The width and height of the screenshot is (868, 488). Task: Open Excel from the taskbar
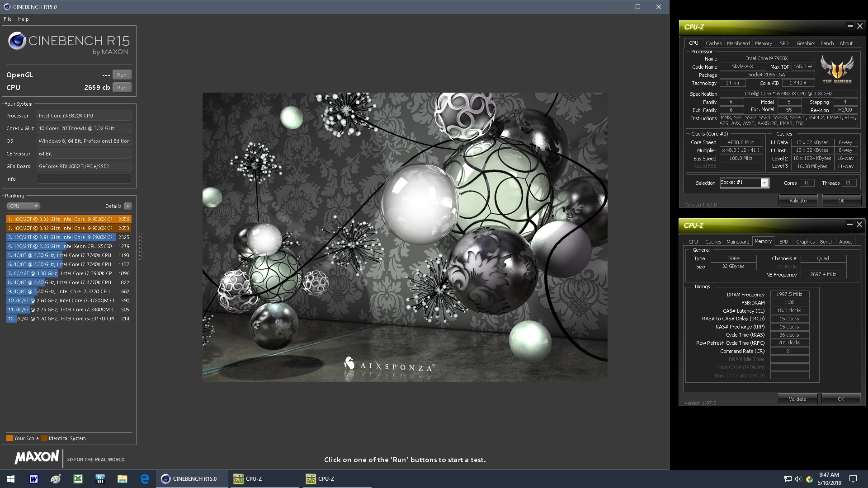click(x=78, y=479)
